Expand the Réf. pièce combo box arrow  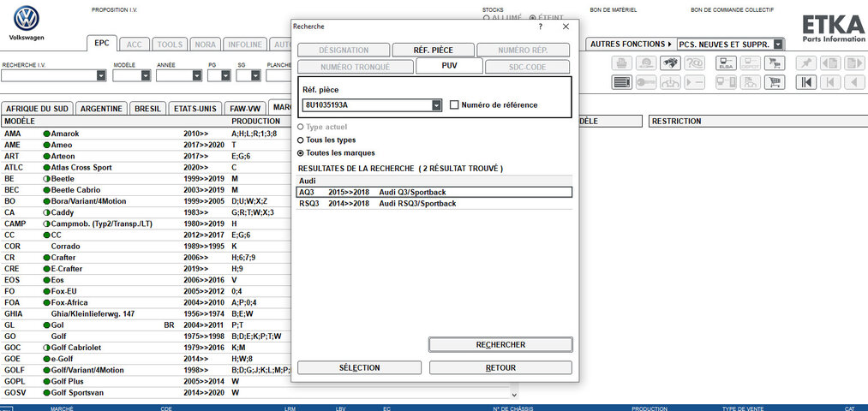(436, 105)
